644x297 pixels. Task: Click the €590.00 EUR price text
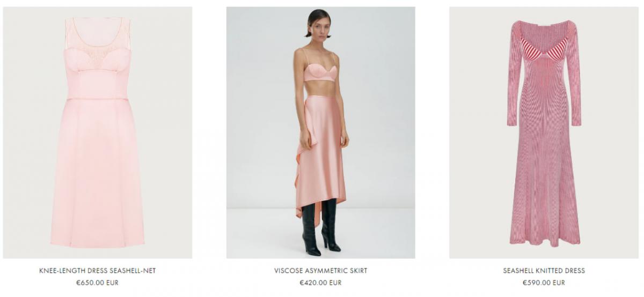[544, 283]
